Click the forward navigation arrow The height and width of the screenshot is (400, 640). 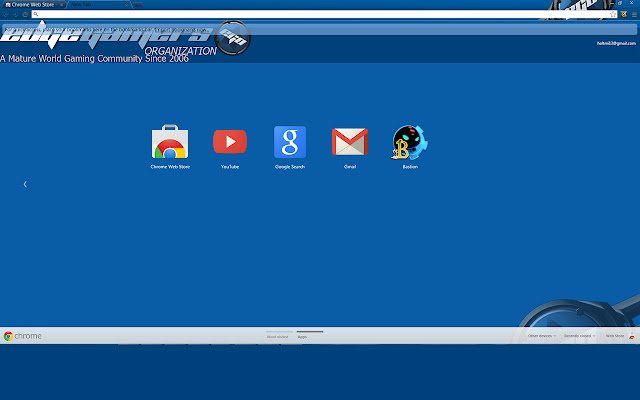[x=16, y=14]
